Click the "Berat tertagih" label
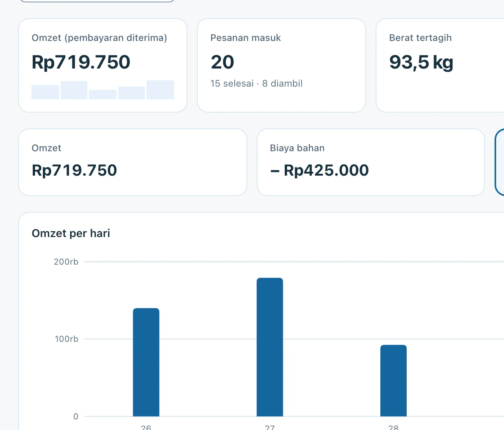The height and width of the screenshot is (430, 504). tap(420, 38)
